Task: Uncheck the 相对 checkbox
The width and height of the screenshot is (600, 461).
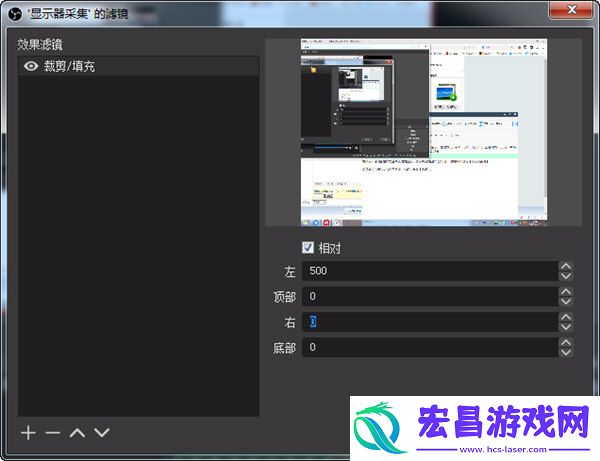Action: click(x=308, y=248)
